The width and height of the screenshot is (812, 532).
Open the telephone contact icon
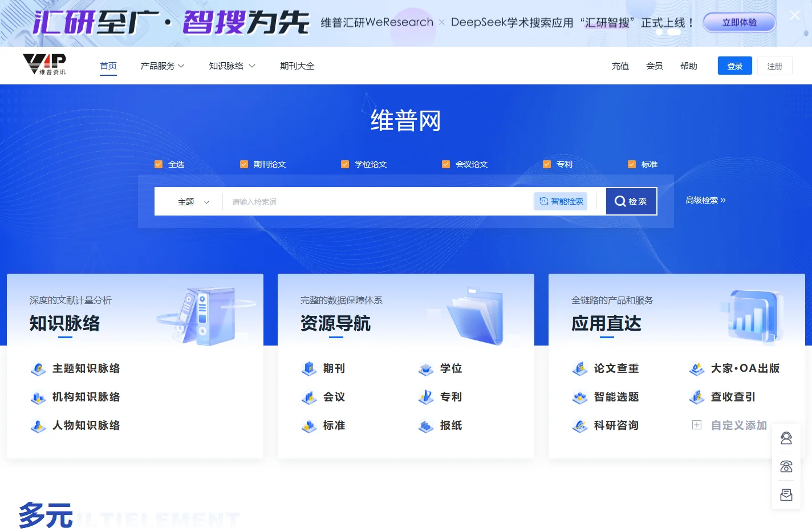786,466
